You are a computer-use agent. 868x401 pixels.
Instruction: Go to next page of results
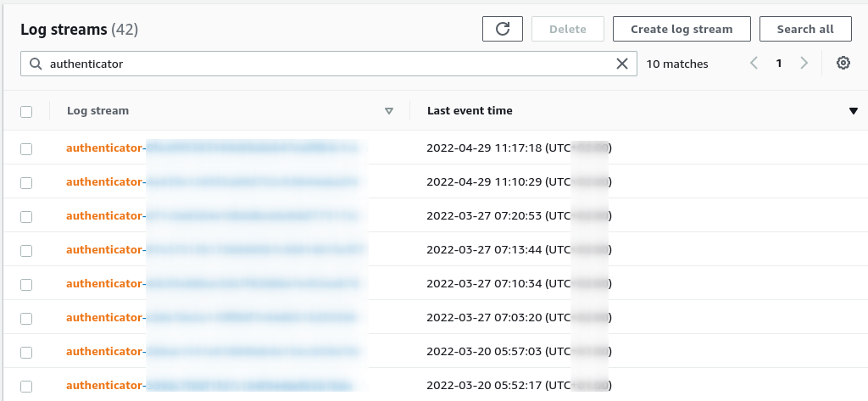pyautogui.click(x=804, y=63)
